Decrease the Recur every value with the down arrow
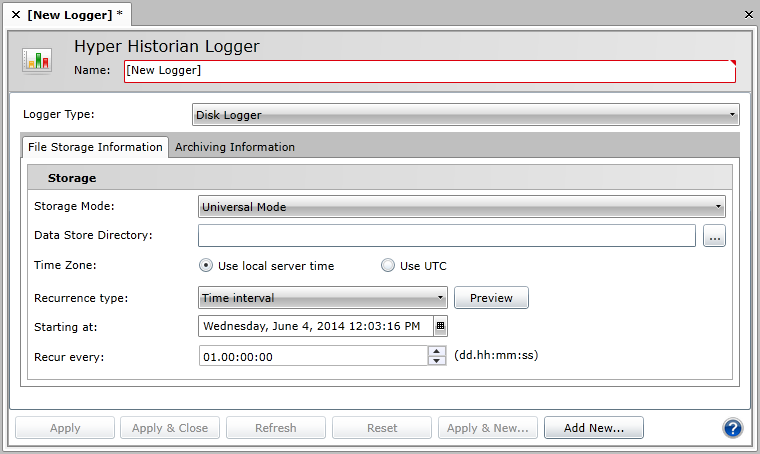 pos(437,360)
